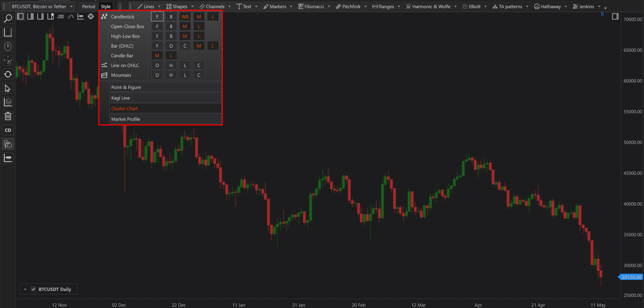Click the CD button in left sidebar
The width and height of the screenshot is (644, 308).
point(8,130)
